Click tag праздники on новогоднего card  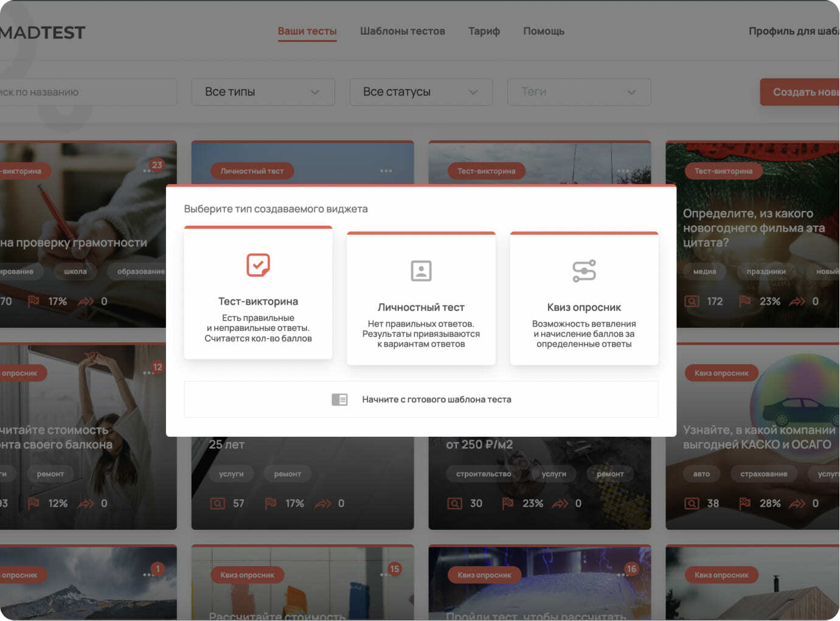pyautogui.click(x=766, y=271)
